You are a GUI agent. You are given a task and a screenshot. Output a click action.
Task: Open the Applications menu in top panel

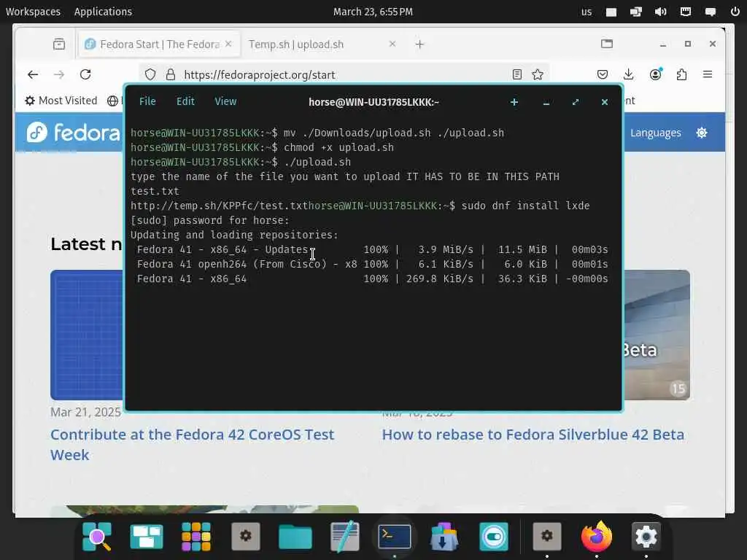coord(103,12)
